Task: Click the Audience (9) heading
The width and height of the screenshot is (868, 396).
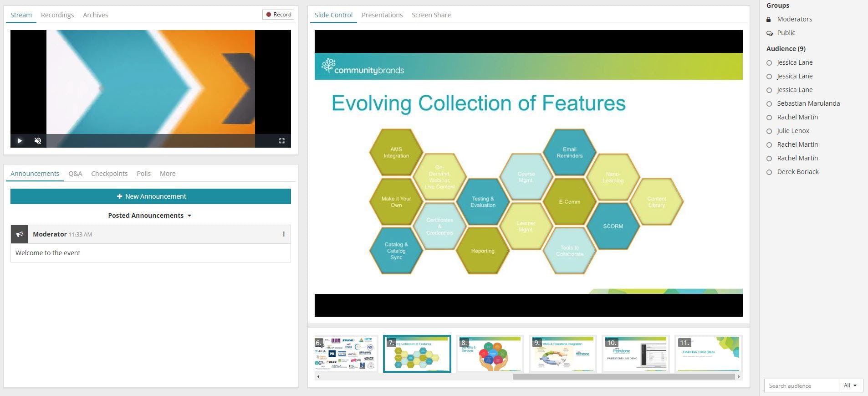Action: (786, 49)
